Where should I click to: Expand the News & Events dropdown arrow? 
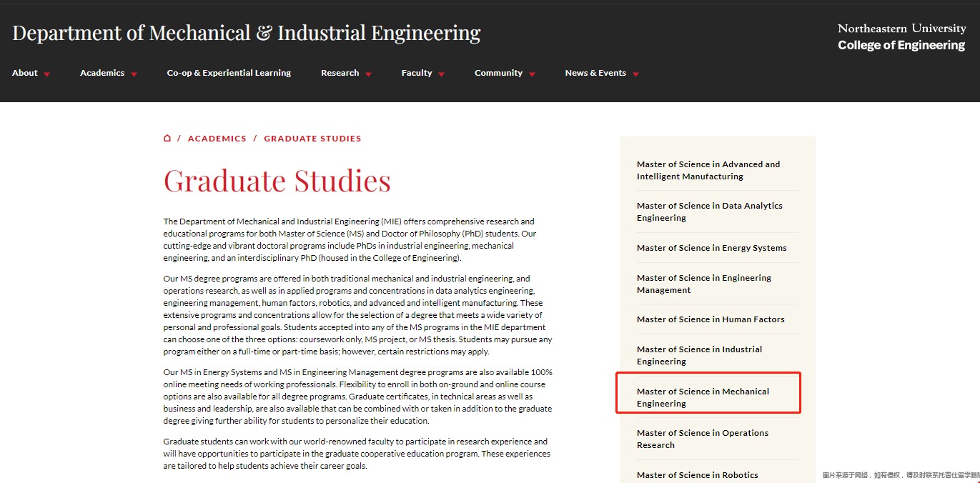pos(635,74)
